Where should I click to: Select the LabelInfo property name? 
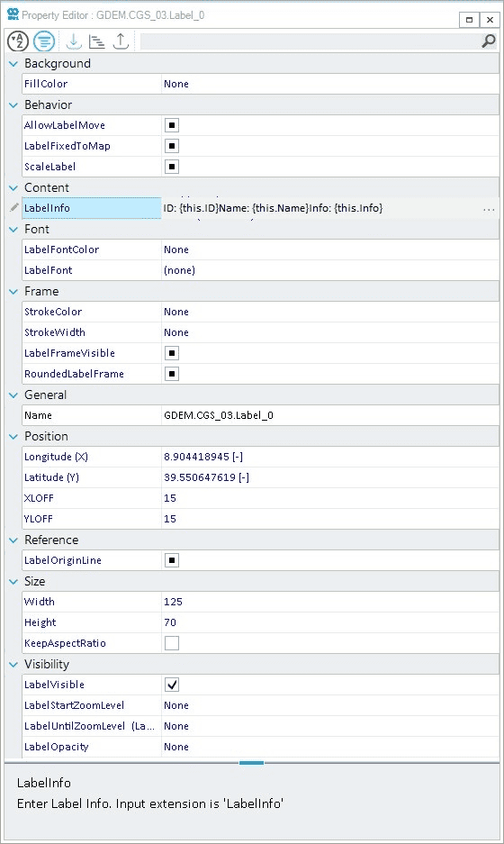[x=47, y=208]
